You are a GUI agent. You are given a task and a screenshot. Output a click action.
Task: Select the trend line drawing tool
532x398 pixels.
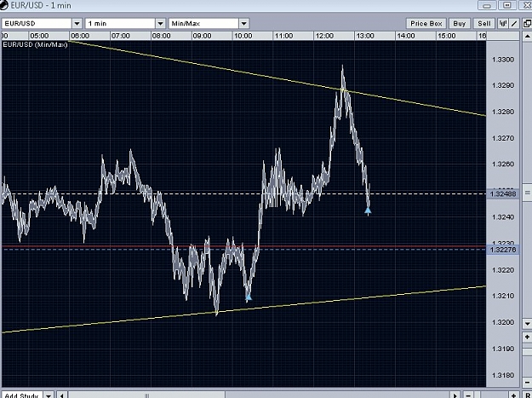point(514,23)
